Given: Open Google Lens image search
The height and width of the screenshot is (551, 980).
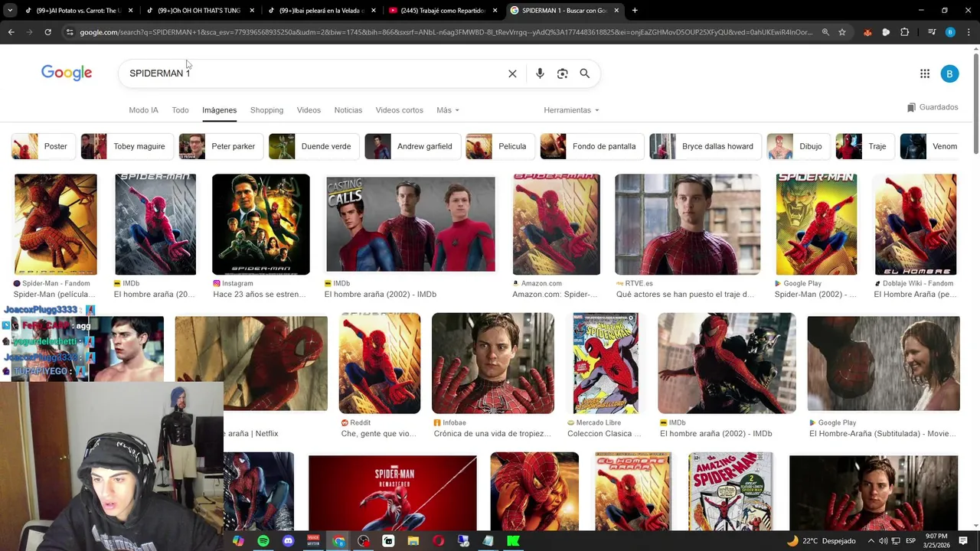Looking at the screenshot, I should tap(562, 73).
